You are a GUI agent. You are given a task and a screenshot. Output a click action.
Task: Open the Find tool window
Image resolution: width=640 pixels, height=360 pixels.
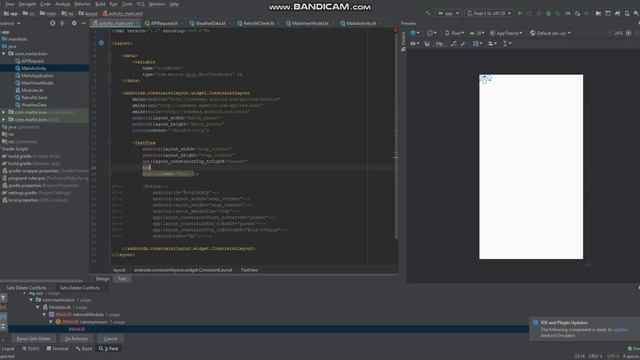coord(109,349)
